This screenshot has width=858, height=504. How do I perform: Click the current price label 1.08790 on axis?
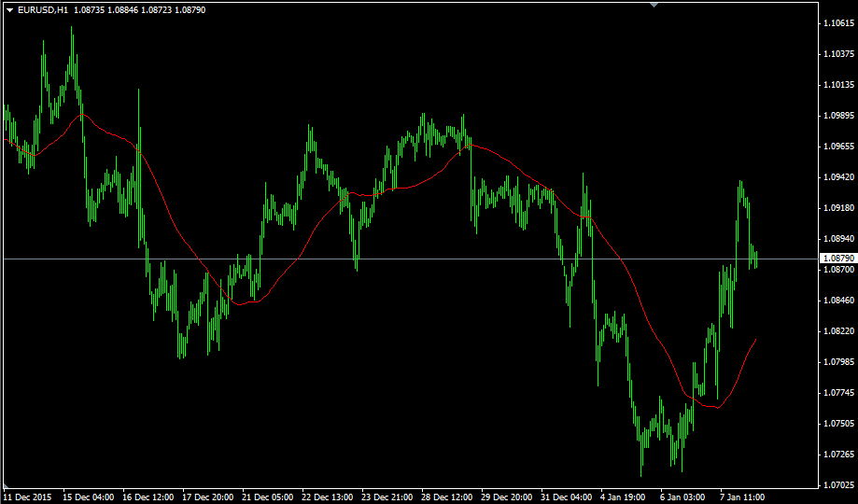point(838,258)
